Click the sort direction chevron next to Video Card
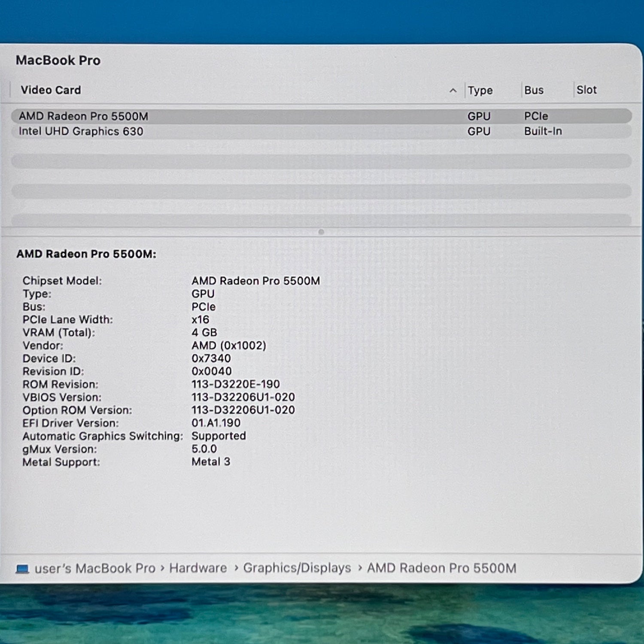 (453, 91)
